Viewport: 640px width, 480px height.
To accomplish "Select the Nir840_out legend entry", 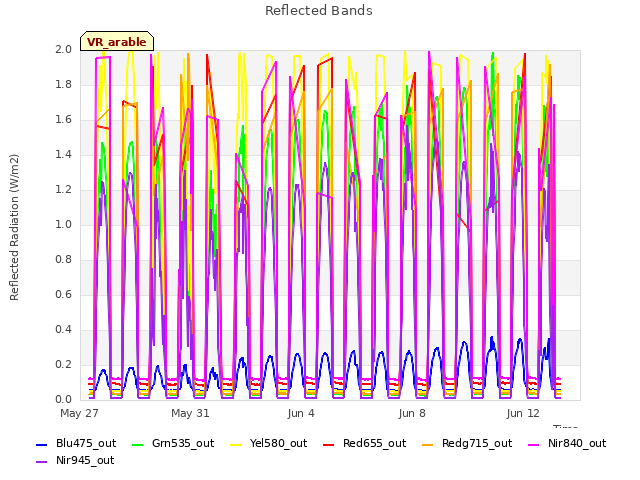I will coord(567,443).
